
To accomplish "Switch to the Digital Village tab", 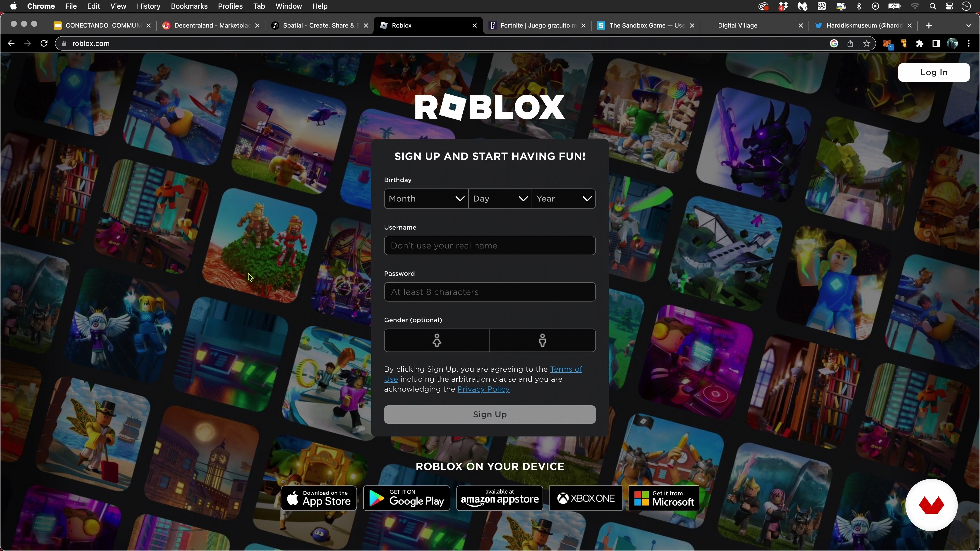I will tap(755, 26).
